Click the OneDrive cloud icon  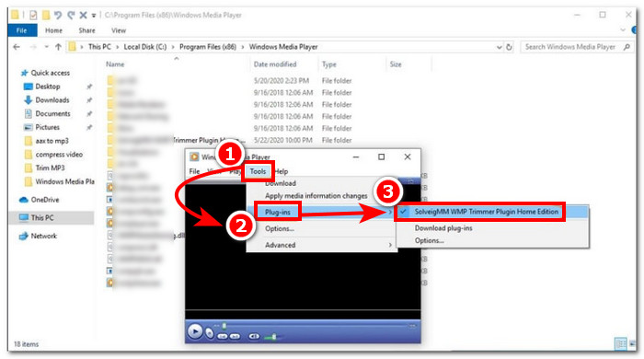tap(24, 200)
